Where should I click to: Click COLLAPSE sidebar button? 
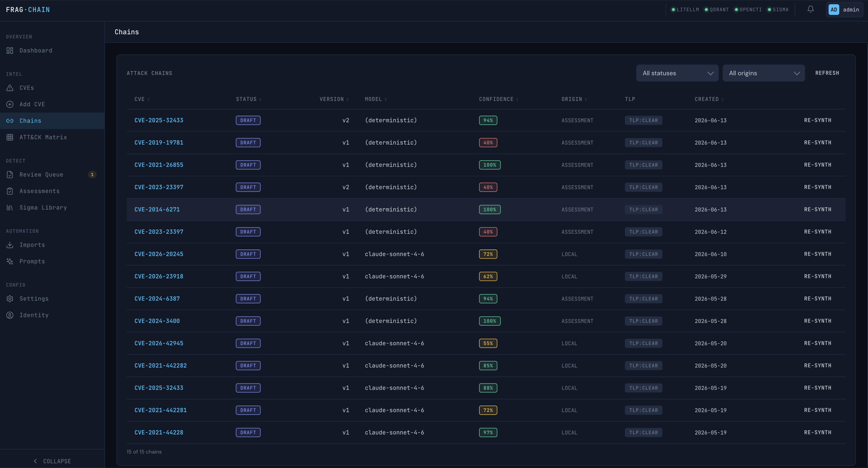(x=52, y=461)
